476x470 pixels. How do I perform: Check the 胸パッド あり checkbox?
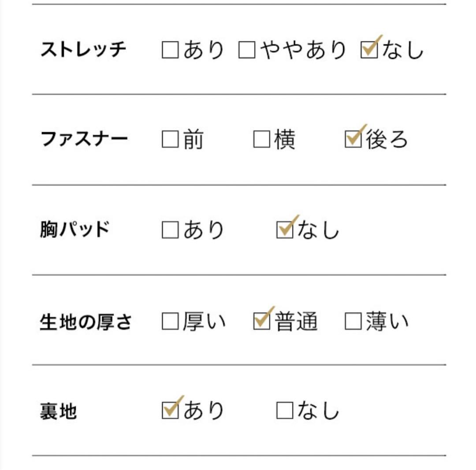(x=170, y=229)
